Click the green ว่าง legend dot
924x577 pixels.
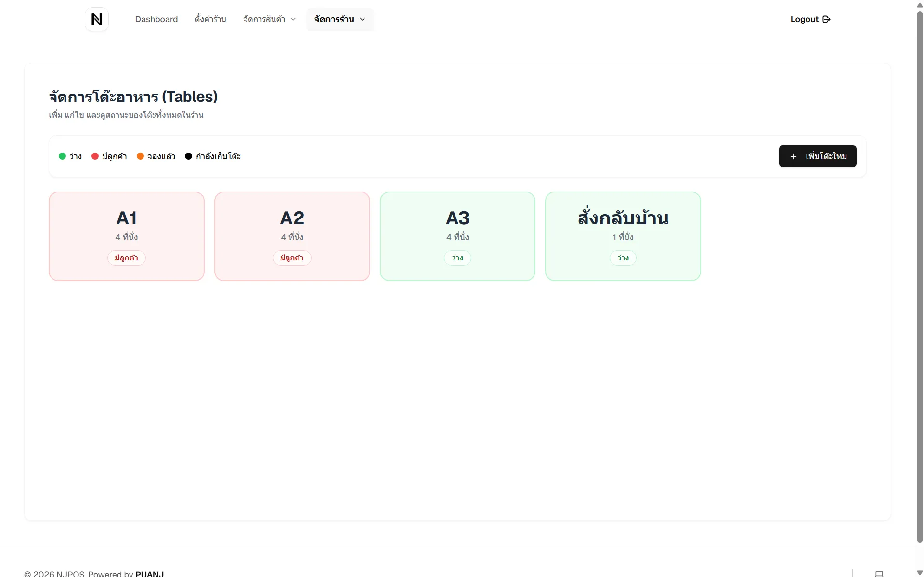62,156
